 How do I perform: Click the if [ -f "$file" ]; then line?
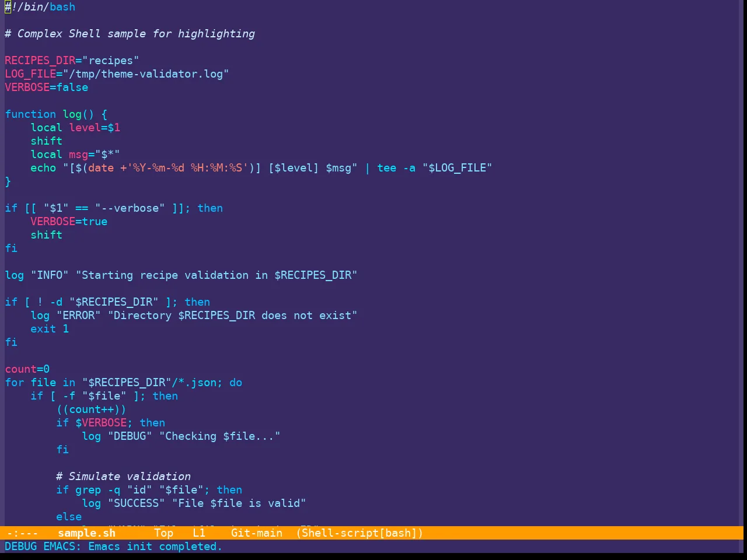pos(104,396)
